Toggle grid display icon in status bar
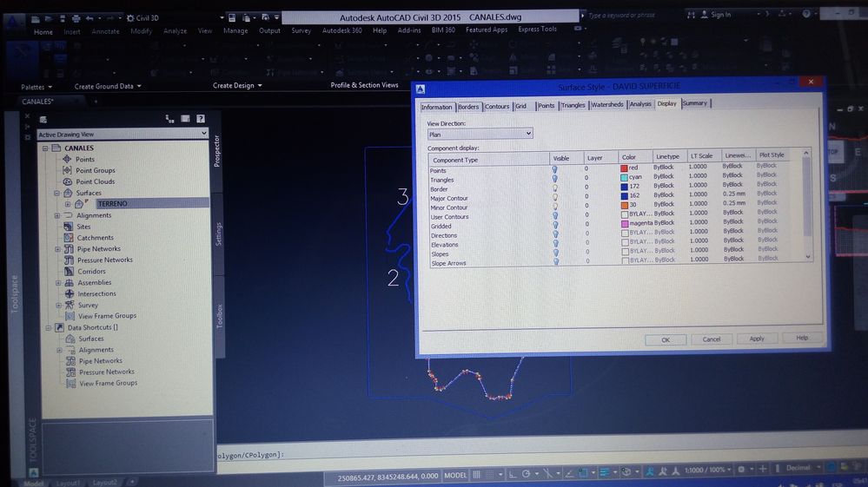Image resolution: width=868 pixels, height=487 pixels. 477,475
